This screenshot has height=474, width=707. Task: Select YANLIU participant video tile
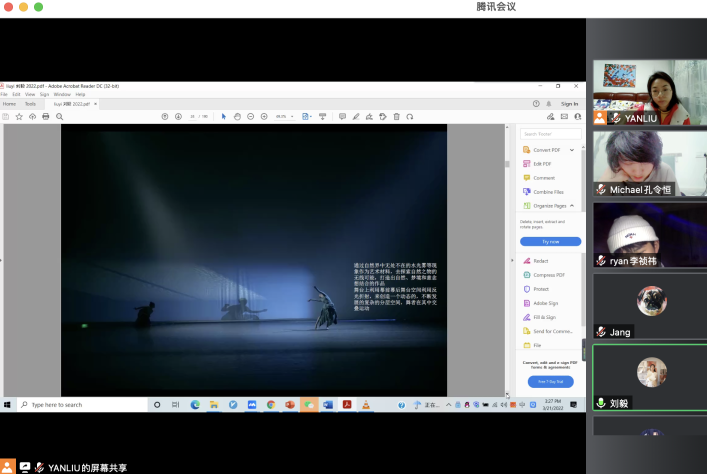point(650,92)
